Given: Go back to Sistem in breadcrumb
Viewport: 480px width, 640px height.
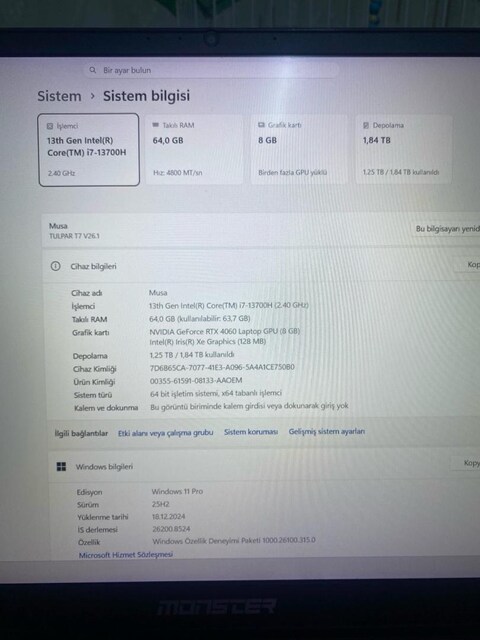Looking at the screenshot, I should (x=59, y=96).
